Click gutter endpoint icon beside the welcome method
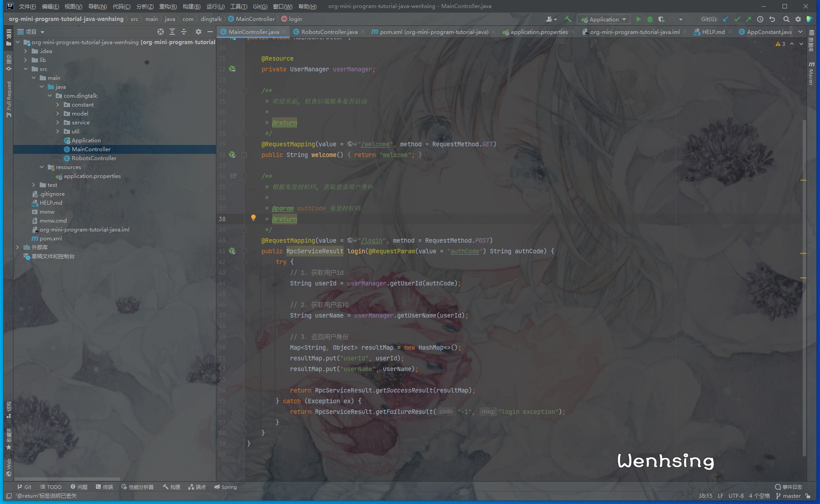Screen dimensions: 820x504 click(232, 155)
